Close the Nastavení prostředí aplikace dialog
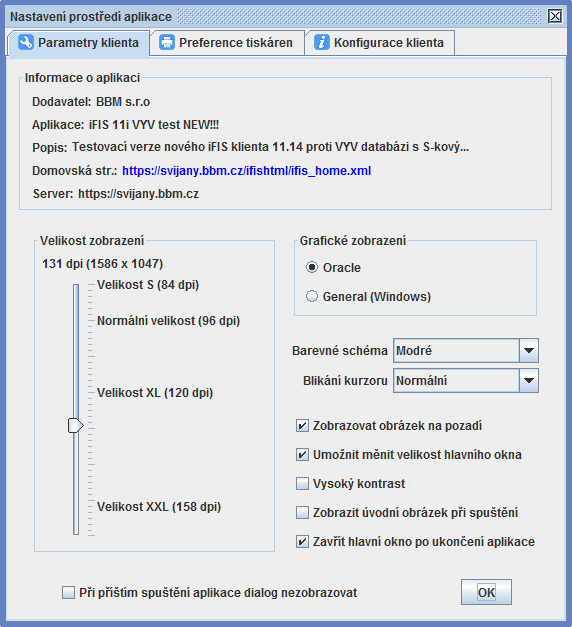This screenshot has width=572, height=627. coord(555,16)
